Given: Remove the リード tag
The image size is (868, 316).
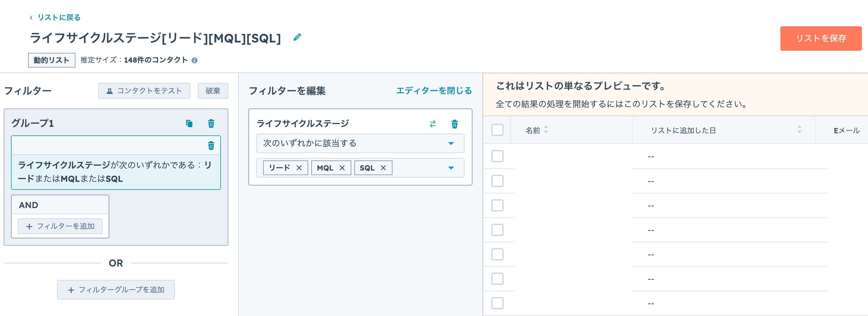Looking at the screenshot, I should (299, 168).
